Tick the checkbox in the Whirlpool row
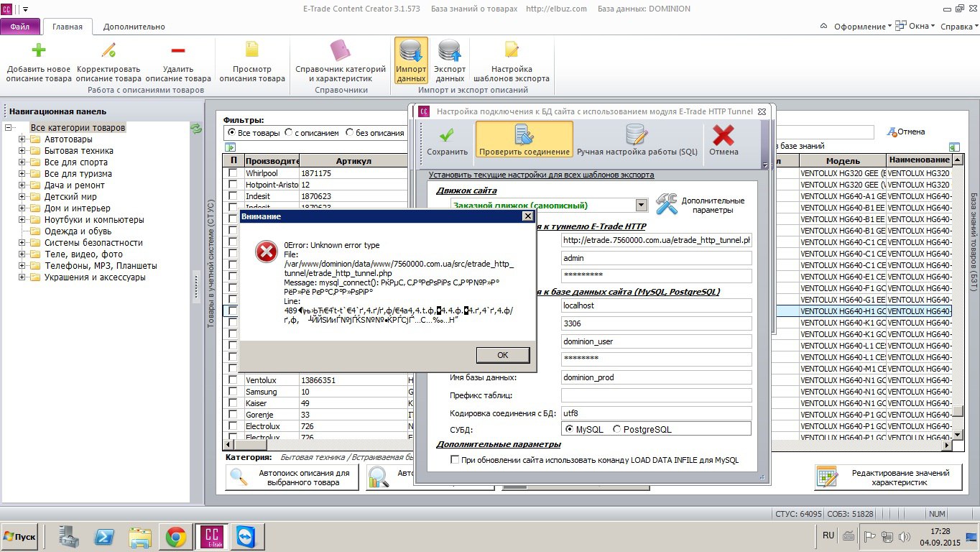Viewport: 980px width, 552px height. (x=233, y=173)
